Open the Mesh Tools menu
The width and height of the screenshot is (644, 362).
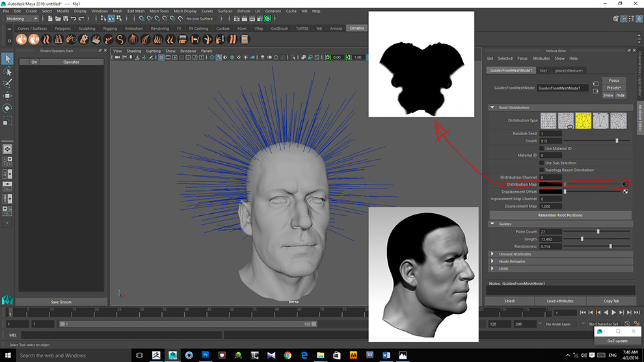159,11
